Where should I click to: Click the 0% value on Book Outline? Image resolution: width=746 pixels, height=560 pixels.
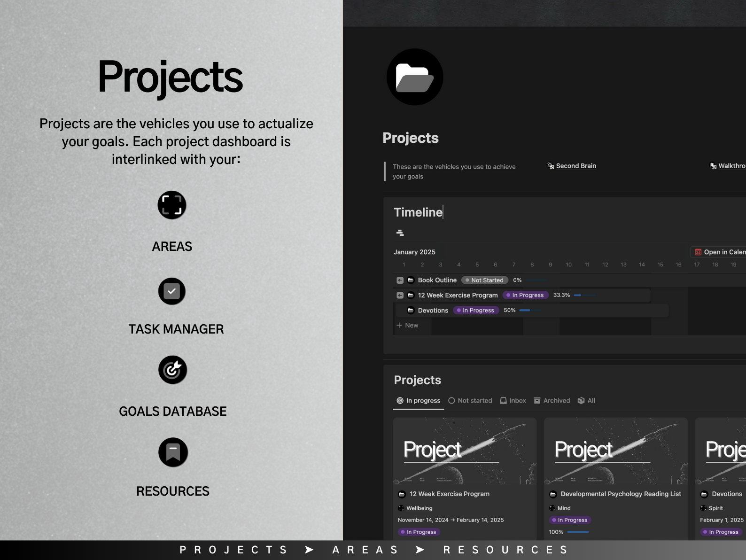[x=517, y=280]
